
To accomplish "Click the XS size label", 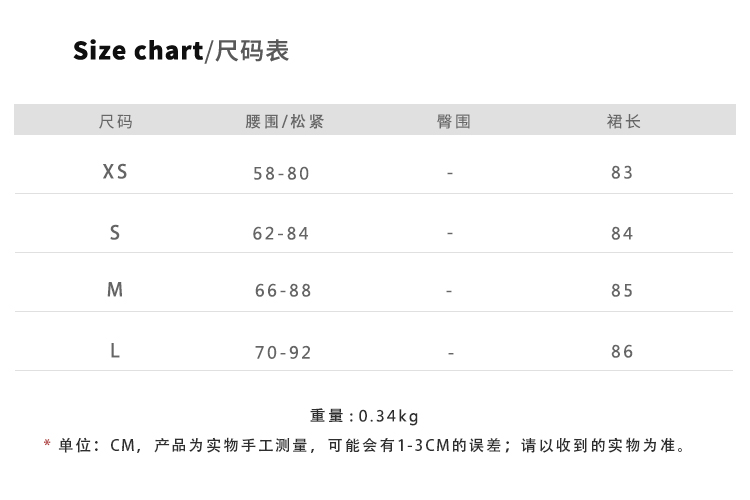I will (115, 172).
